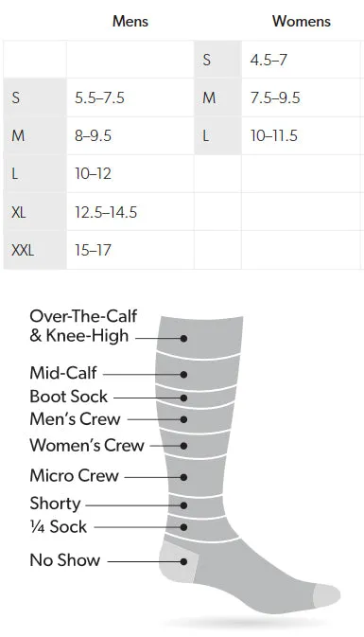Click the light toe area of sock
The height and width of the screenshot is (637, 364).
pyautogui.click(x=326, y=596)
